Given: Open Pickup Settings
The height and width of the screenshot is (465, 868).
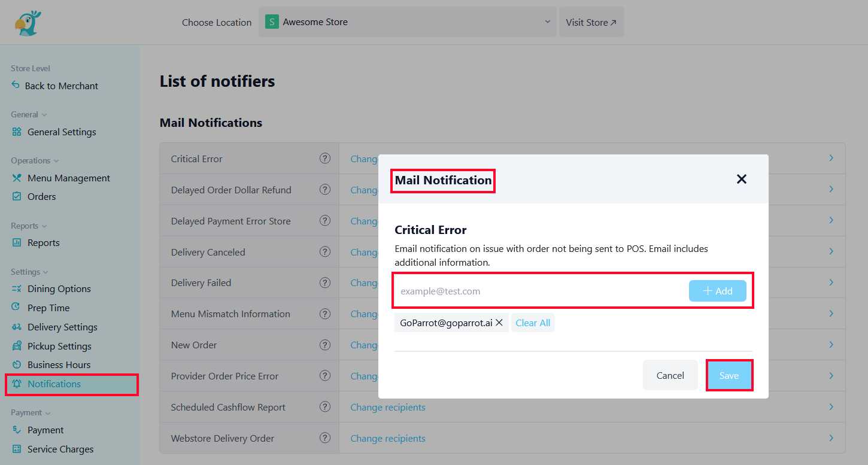Looking at the screenshot, I should (x=51, y=346).
